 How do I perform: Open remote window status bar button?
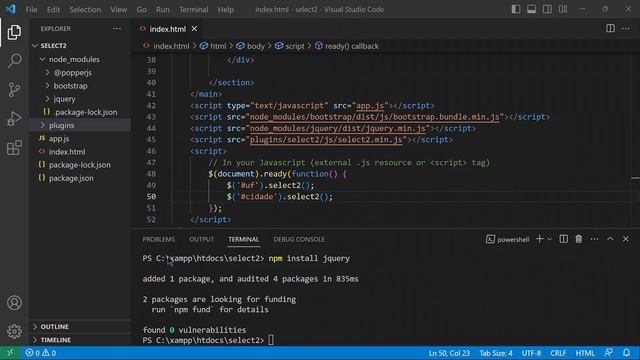tap(10, 353)
